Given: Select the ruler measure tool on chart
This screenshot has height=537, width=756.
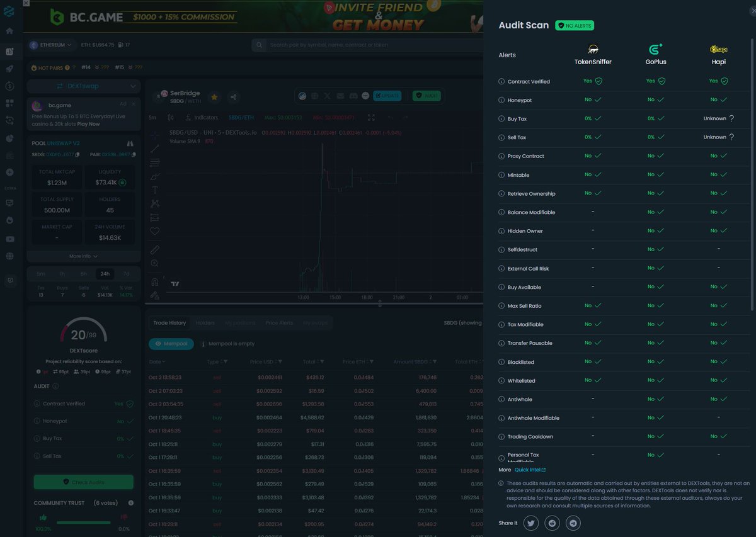Looking at the screenshot, I should 155,249.
